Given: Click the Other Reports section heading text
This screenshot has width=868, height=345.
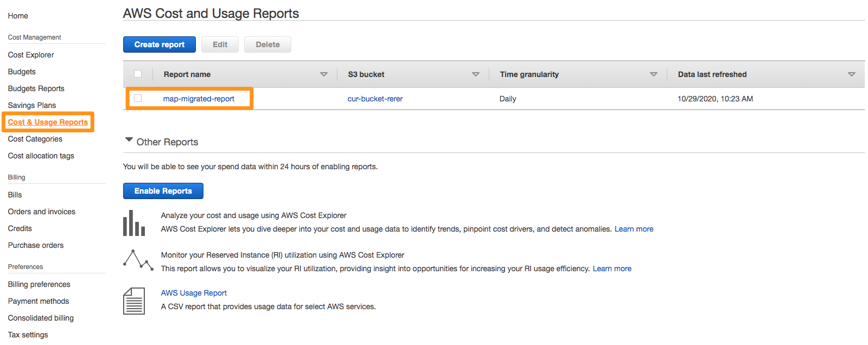Looking at the screenshot, I should click(167, 142).
